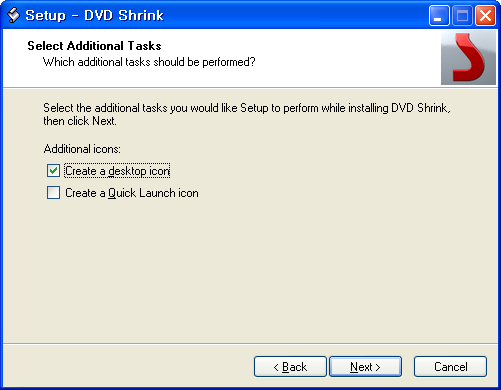501x390 pixels.
Task: Click the 'Additional icons:' group label
Action: (x=82, y=149)
